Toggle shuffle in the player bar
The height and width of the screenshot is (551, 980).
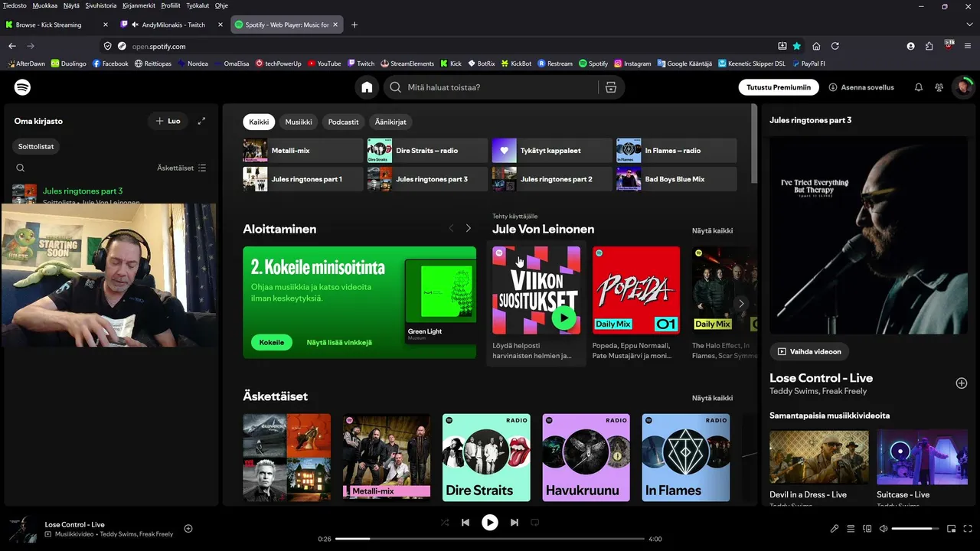click(445, 523)
